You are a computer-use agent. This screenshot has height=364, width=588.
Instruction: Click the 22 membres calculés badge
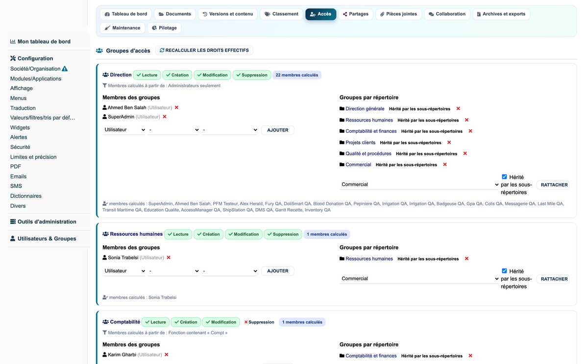pos(297,75)
